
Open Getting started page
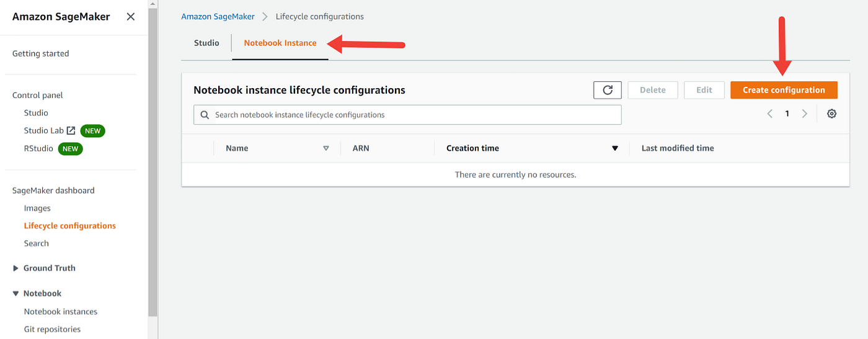tap(41, 53)
